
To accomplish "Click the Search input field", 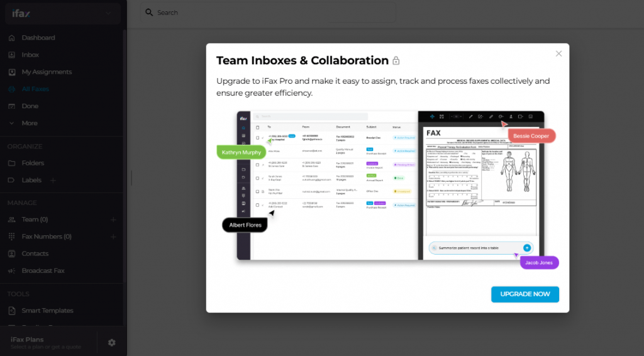I will click(270, 13).
